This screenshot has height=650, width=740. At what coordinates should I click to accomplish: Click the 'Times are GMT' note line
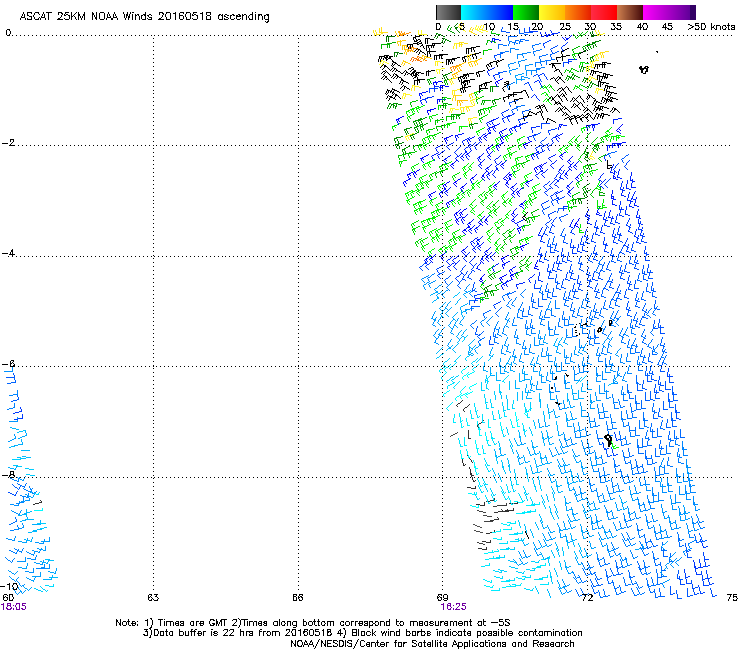click(312, 623)
